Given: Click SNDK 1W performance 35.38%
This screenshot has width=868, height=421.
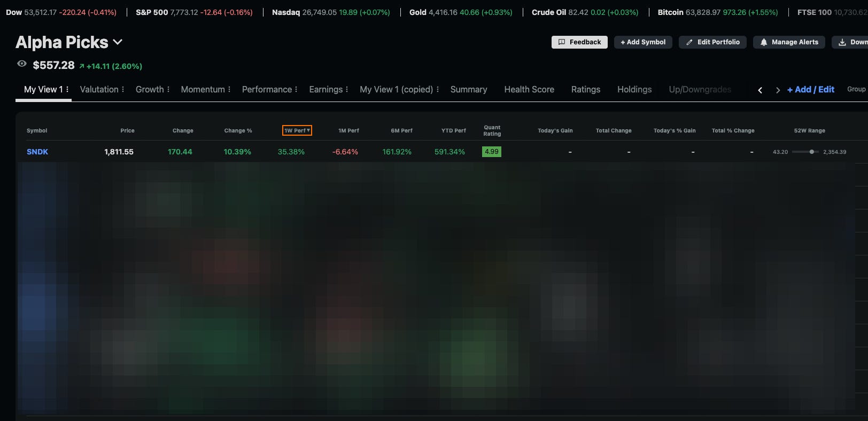Looking at the screenshot, I should coord(291,152).
